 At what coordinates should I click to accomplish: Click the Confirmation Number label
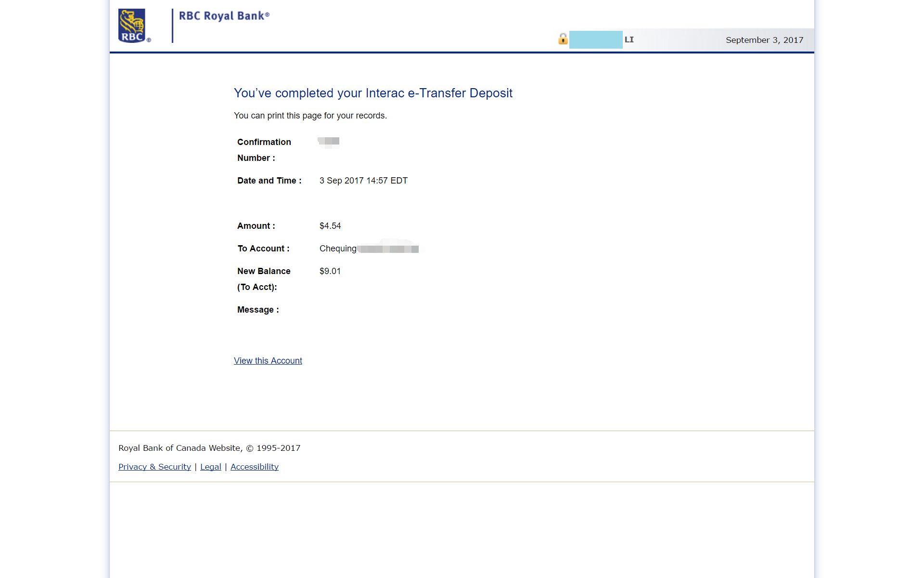(264, 150)
